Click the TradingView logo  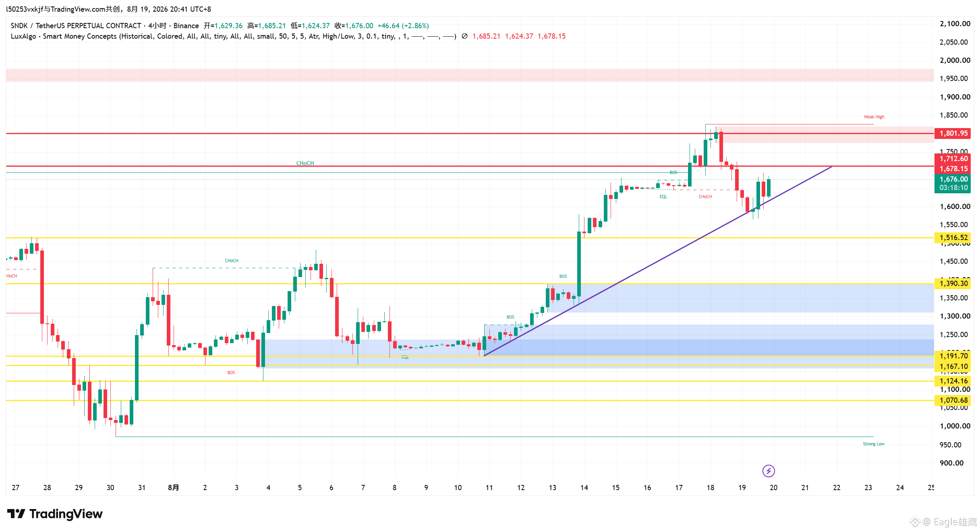click(55, 514)
